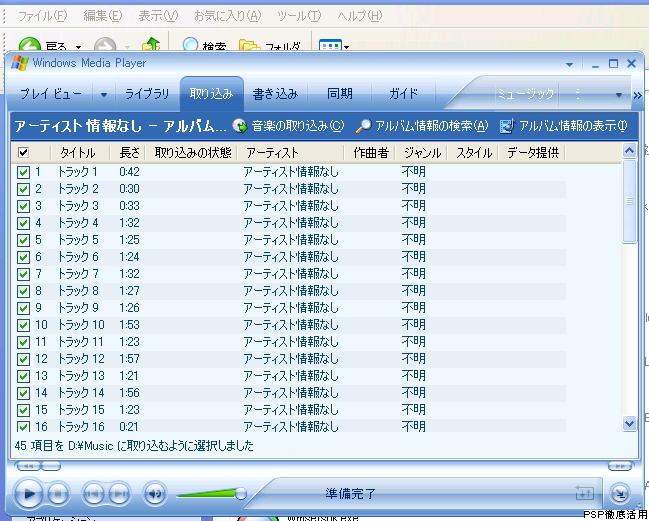Image resolution: width=649 pixels, height=521 pixels.
Task: Click the Explorer views icon
Action: [330, 45]
